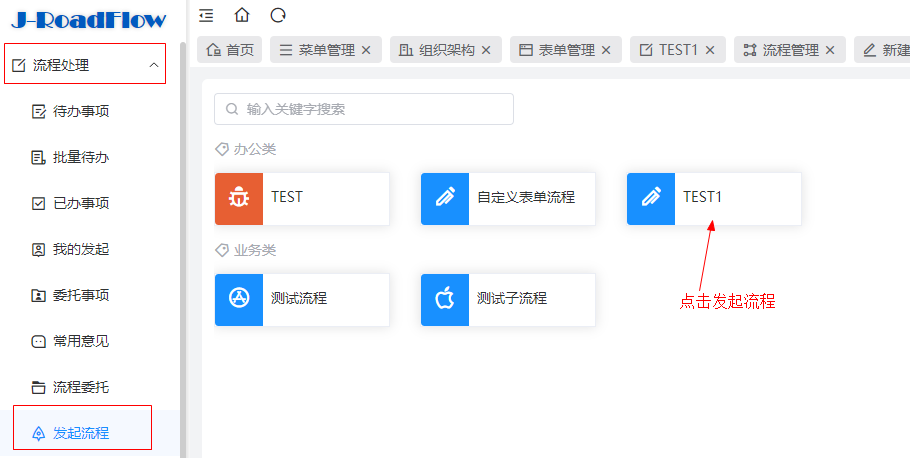Viewport: 910px width, 458px height.
Task: Collapse the 流程处理 menu chevron
Action: [154, 65]
